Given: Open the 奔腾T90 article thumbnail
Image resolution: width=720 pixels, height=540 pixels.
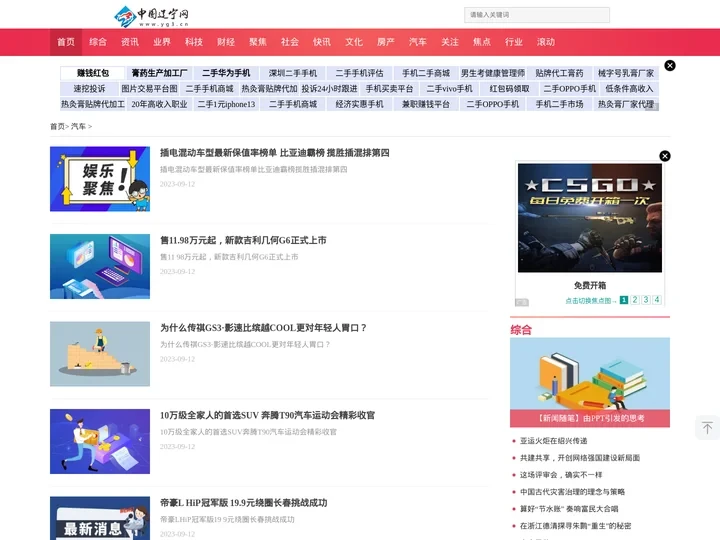Looking at the screenshot, I should [x=100, y=441].
